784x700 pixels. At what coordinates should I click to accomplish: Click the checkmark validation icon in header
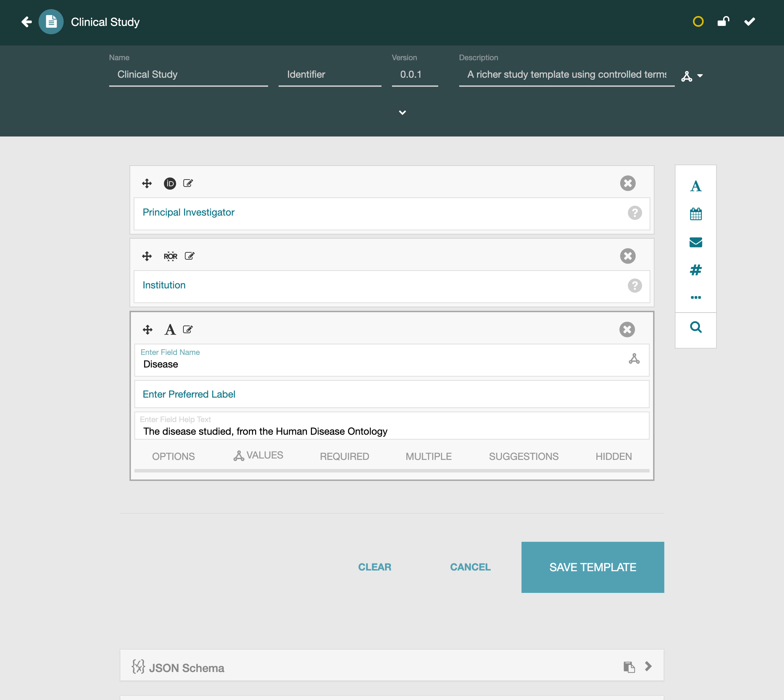(749, 22)
